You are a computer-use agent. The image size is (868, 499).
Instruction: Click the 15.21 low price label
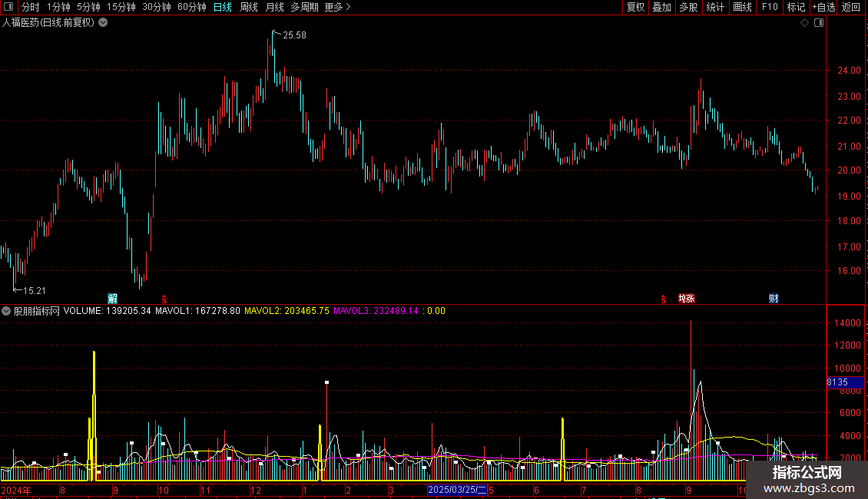tap(35, 290)
